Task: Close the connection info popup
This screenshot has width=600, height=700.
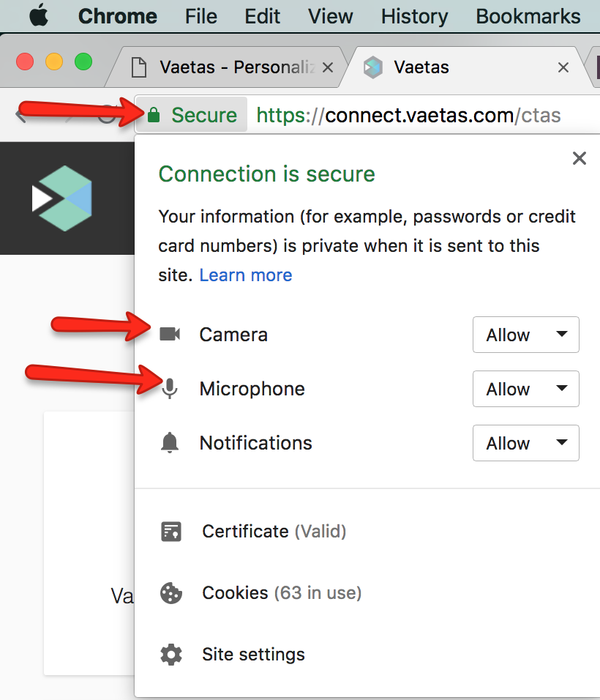Action: [579, 158]
